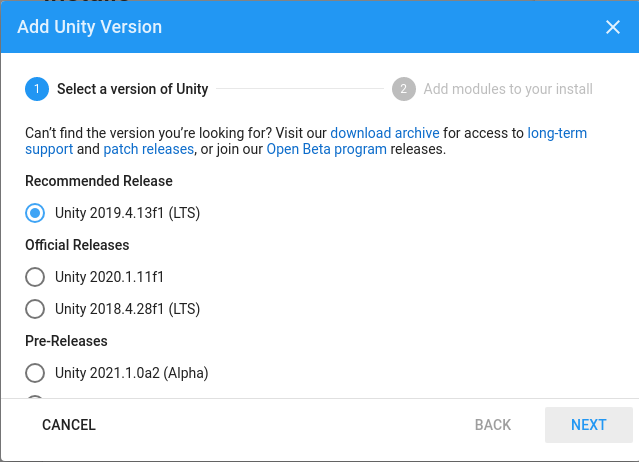
Task: Pick Unity 2021.1.0a2 (Alpha) pre-release
Action: (35, 373)
